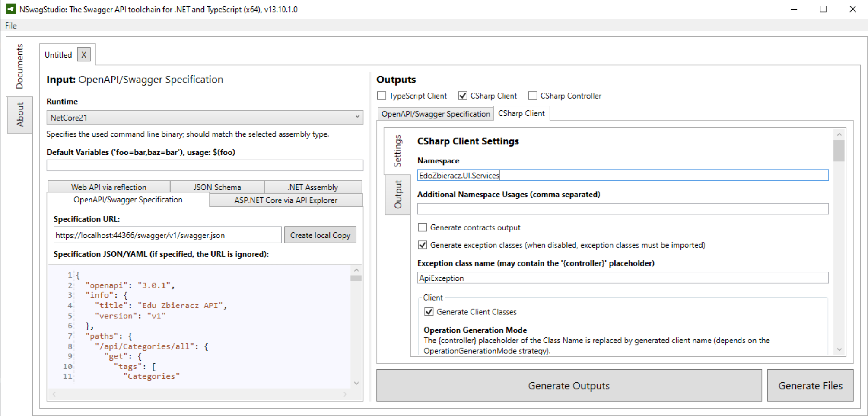Focus Additional Namespace Usages field
Viewport: 868px width, 416px height.
click(623, 209)
